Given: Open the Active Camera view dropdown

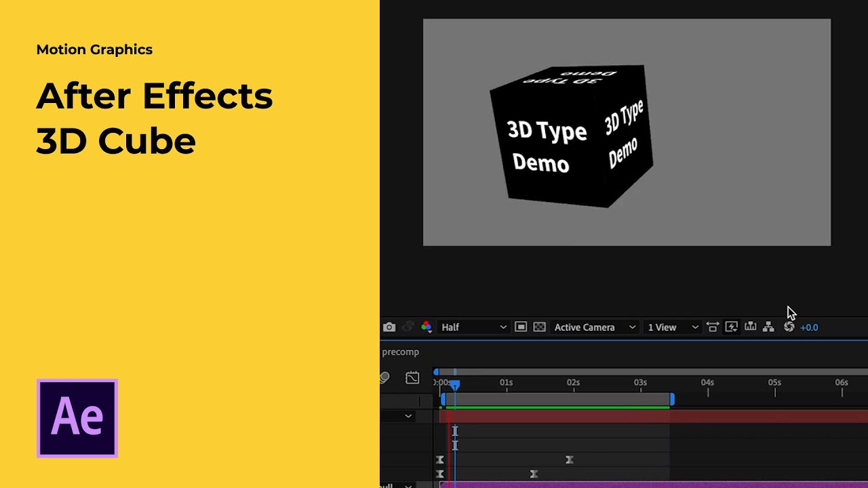Looking at the screenshot, I should 595,327.
